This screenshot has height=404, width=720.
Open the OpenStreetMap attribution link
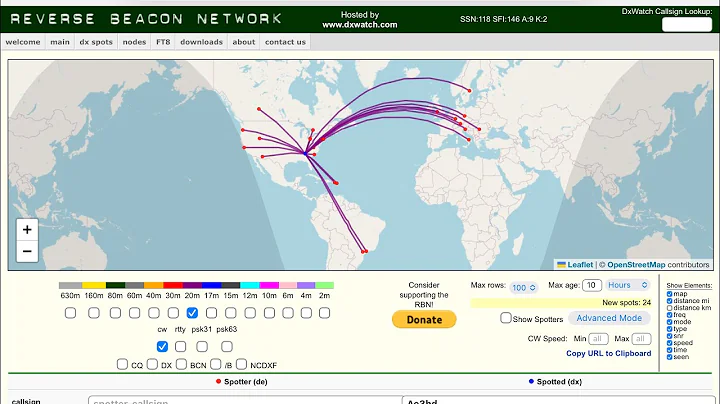pos(636,264)
